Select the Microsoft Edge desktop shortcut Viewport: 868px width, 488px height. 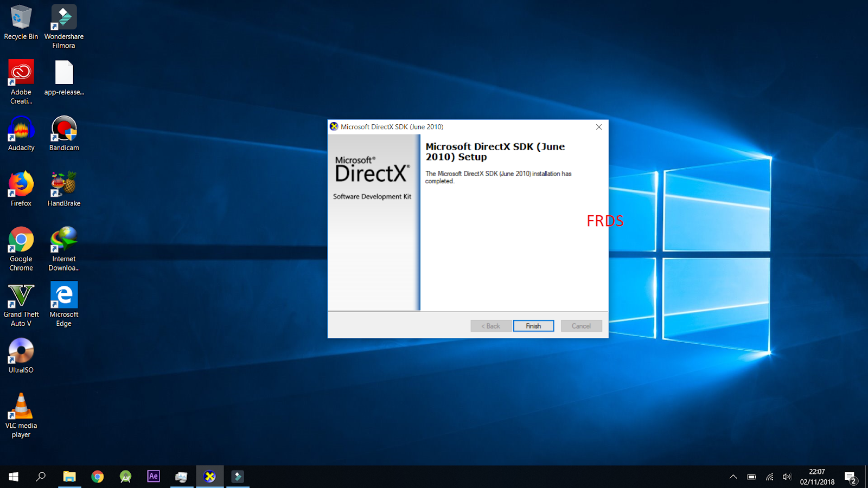[x=64, y=305]
